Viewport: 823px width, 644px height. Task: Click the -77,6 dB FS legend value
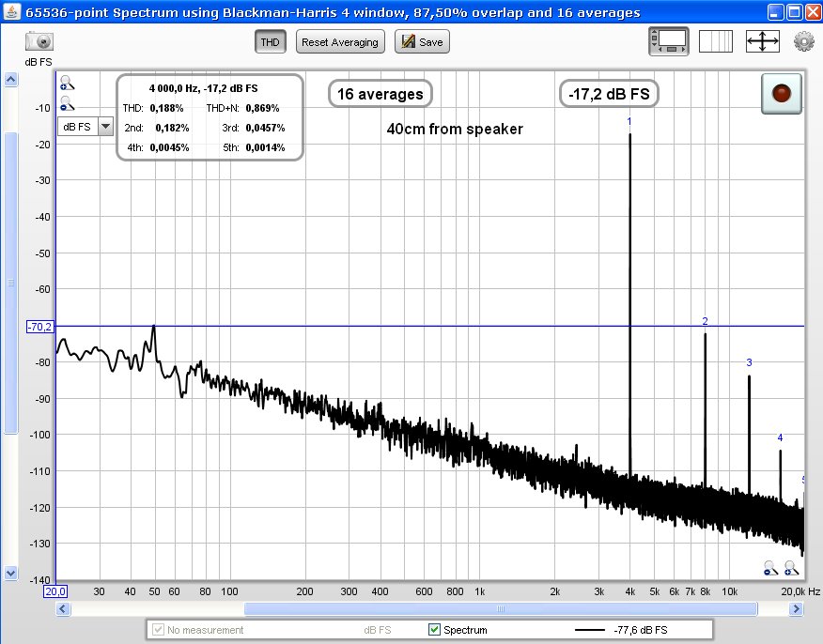pyautogui.click(x=641, y=630)
